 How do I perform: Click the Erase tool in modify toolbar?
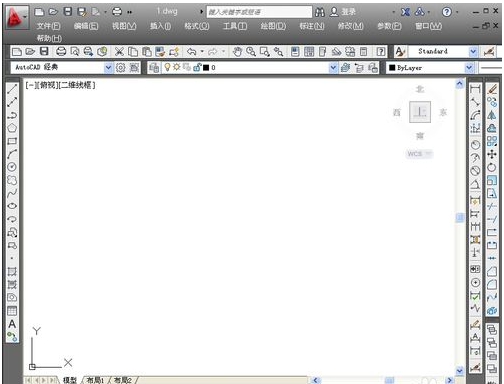coord(492,89)
